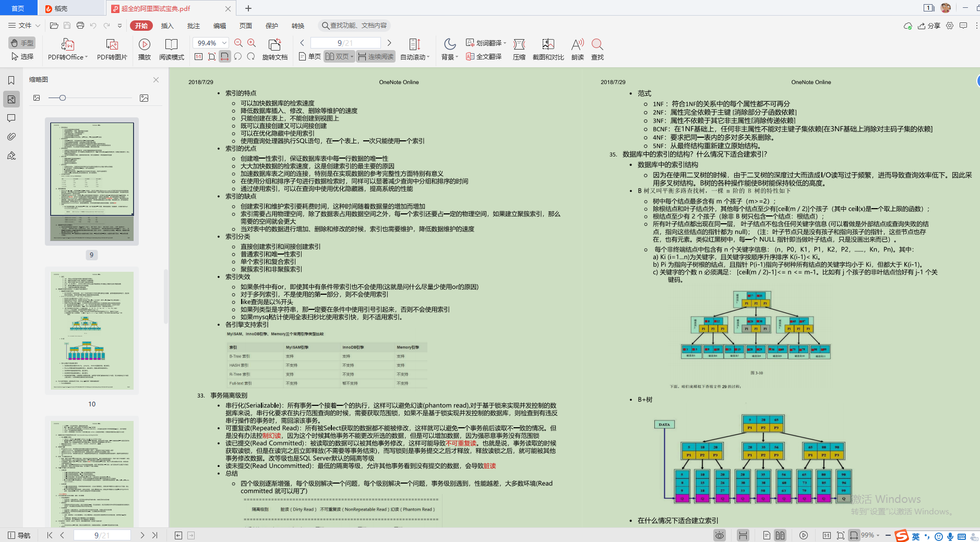Image resolution: width=980 pixels, height=542 pixels.
Task: Open 自动滚动 auto scroll options
Action: point(415,50)
